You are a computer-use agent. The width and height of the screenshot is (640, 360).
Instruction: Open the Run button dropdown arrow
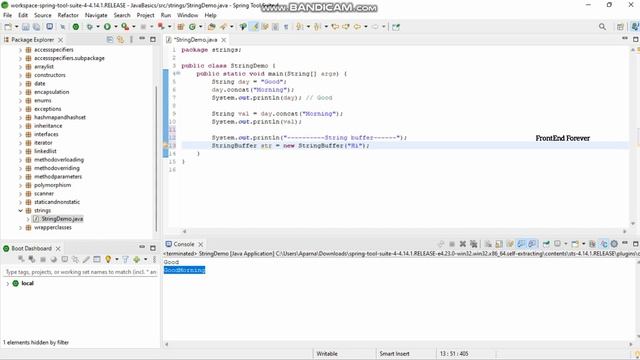tap(116, 27)
